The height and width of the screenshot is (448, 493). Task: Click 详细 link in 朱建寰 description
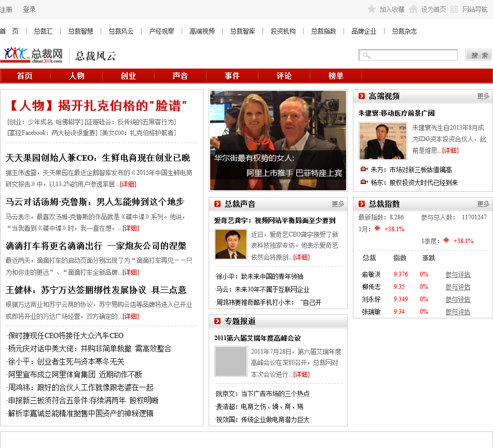click(450, 150)
